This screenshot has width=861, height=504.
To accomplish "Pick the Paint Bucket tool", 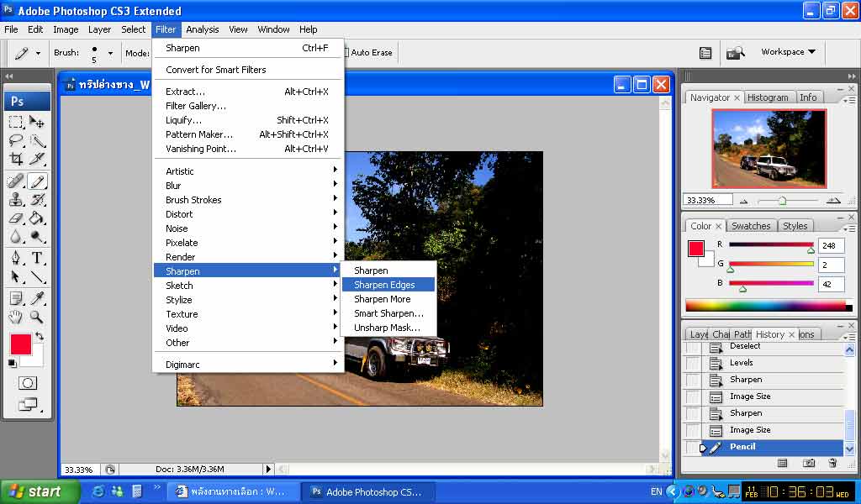I will pos(37,218).
